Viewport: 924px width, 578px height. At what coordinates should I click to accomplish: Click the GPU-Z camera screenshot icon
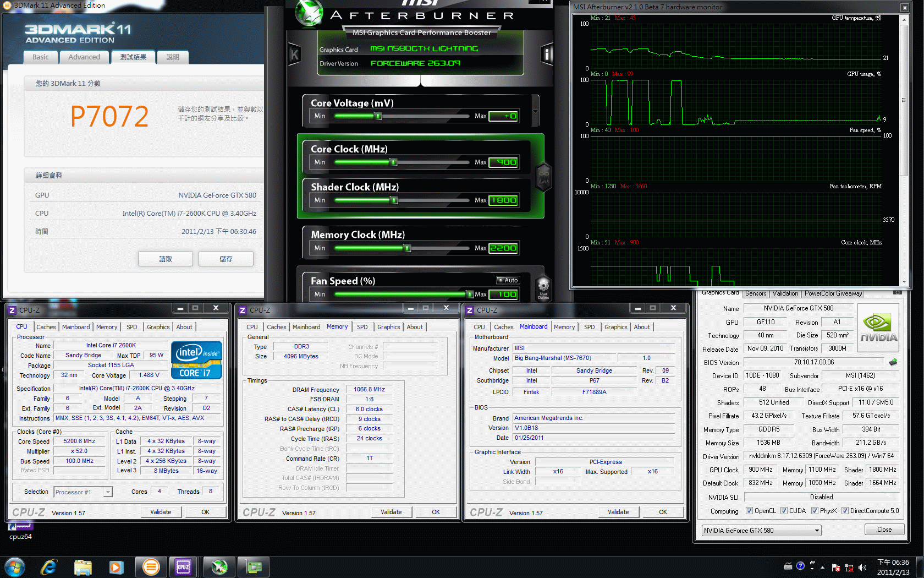point(897,292)
